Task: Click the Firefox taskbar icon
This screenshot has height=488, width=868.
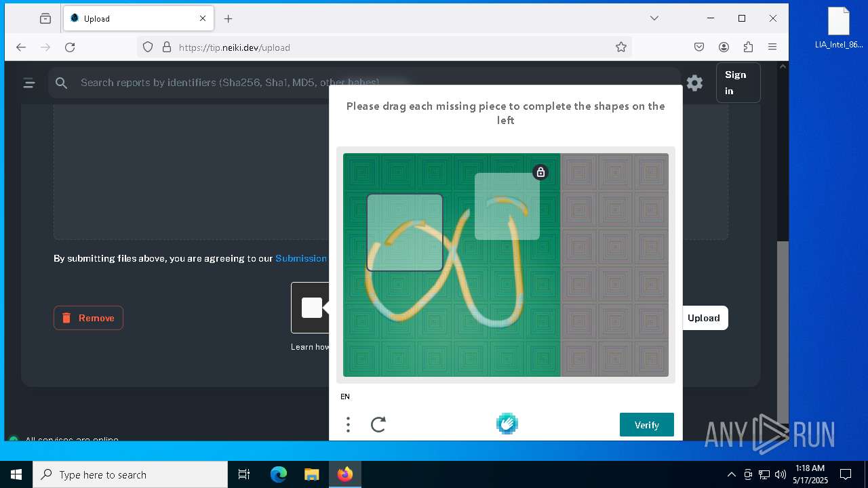Action: tap(345, 474)
